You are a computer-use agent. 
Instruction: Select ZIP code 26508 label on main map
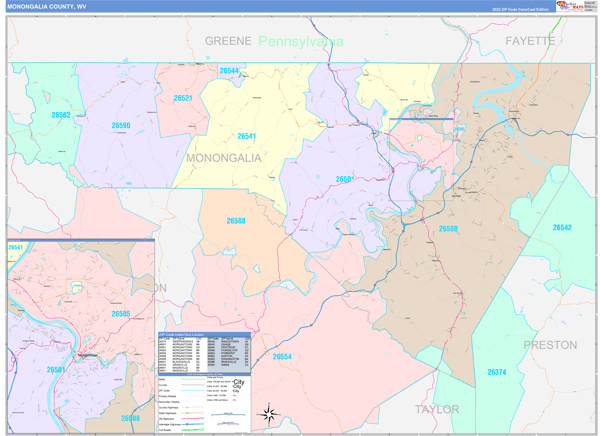[x=448, y=228]
